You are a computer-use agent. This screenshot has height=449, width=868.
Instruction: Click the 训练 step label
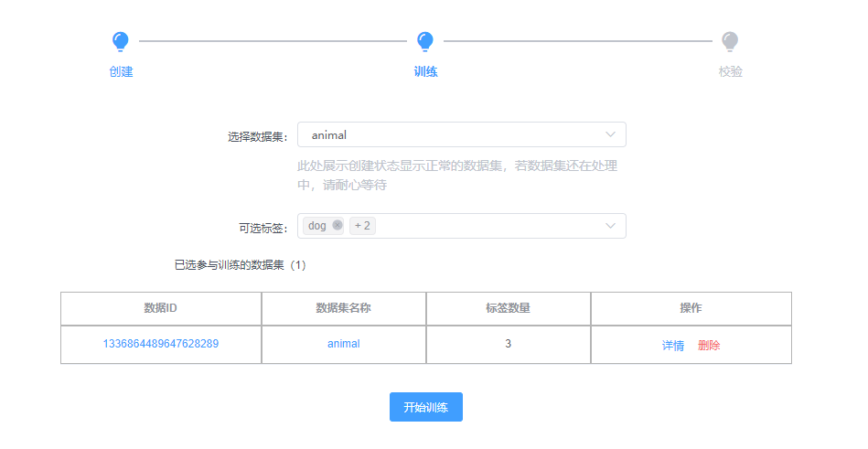(x=425, y=71)
